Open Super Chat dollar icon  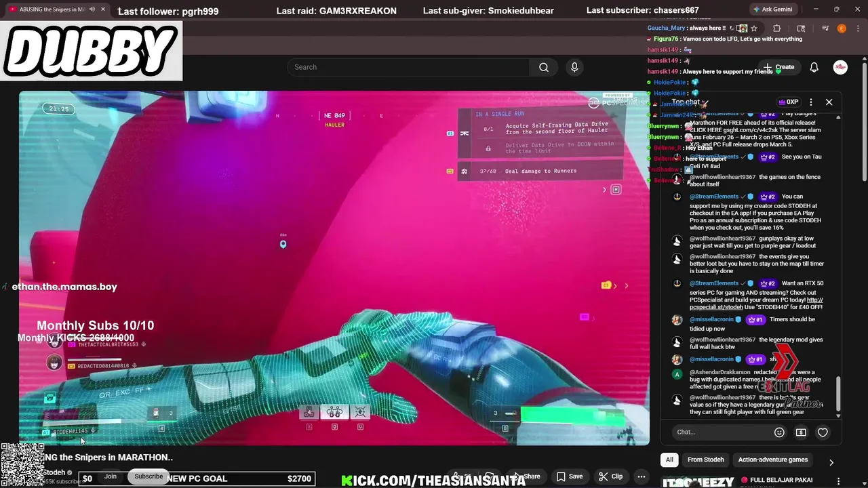click(801, 432)
